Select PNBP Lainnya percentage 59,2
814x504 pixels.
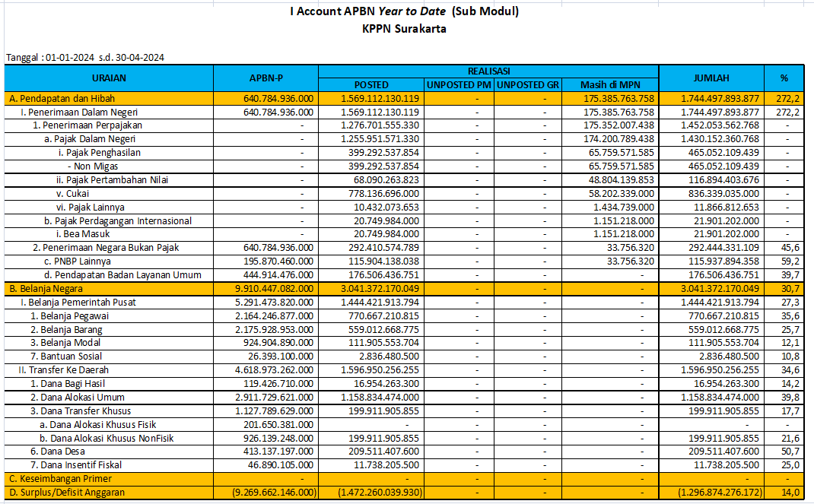pos(790,262)
